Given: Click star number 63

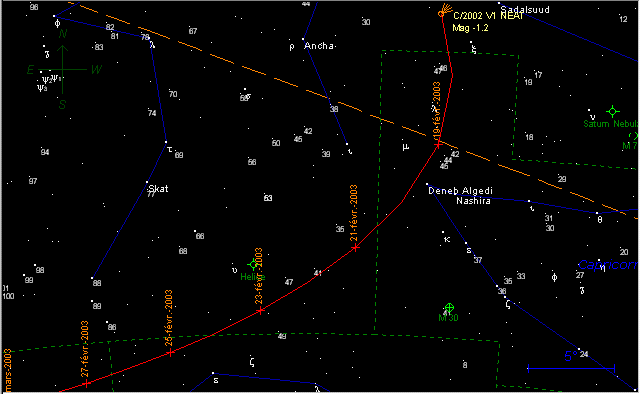Looking at the screenshot, I should (x=268, y=198).
